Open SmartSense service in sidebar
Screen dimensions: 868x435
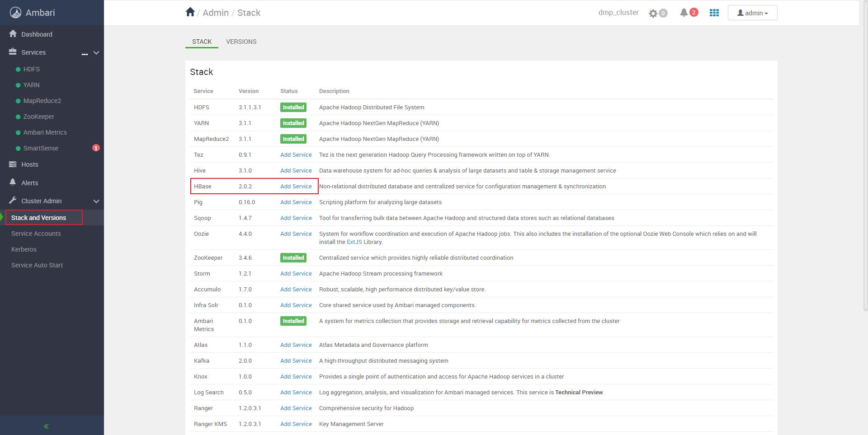(41, 148)
